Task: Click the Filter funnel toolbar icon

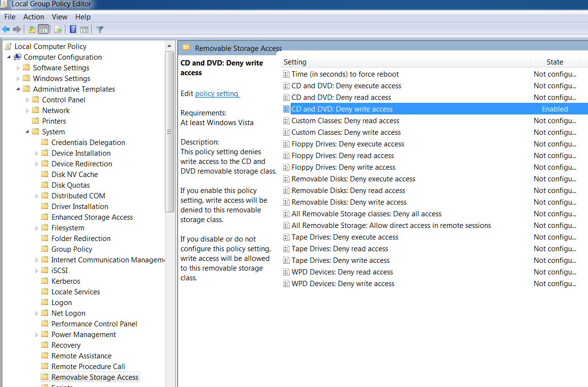Action: click(x=100, y=29)
